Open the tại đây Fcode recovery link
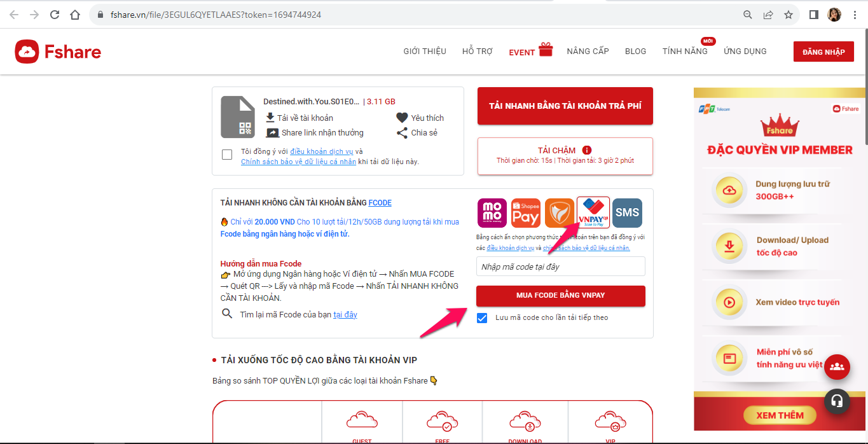The image size is (868, 444). point(345,315)
